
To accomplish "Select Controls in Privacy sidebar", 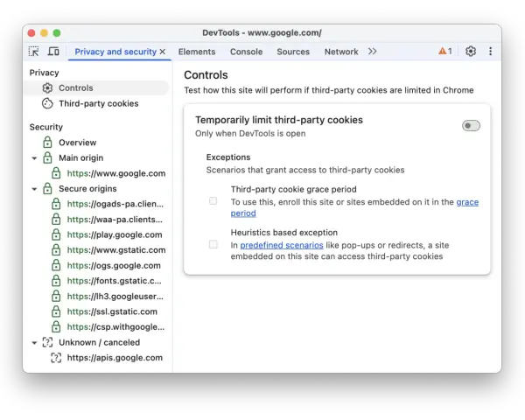I will pyautogui.click(x=96, y=88).
